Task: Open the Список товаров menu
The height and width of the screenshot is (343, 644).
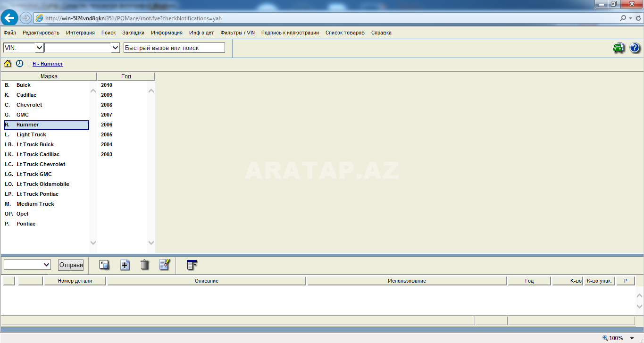Action: click(x=345, y=33)
